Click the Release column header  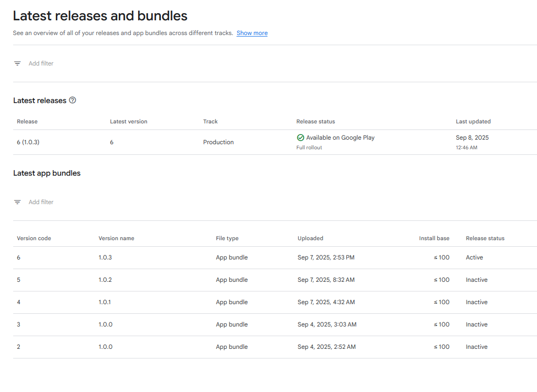click(x=27, y=122)
